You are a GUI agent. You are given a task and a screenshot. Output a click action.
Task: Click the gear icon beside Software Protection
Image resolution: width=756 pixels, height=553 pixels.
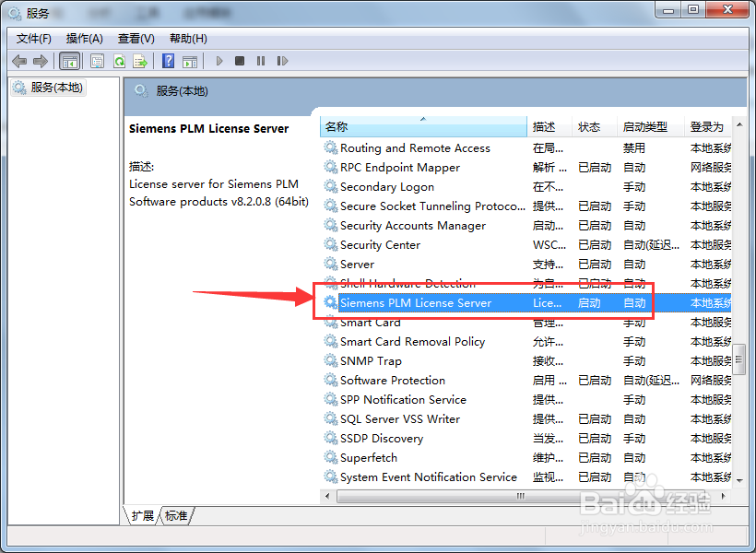coord(330,380)
